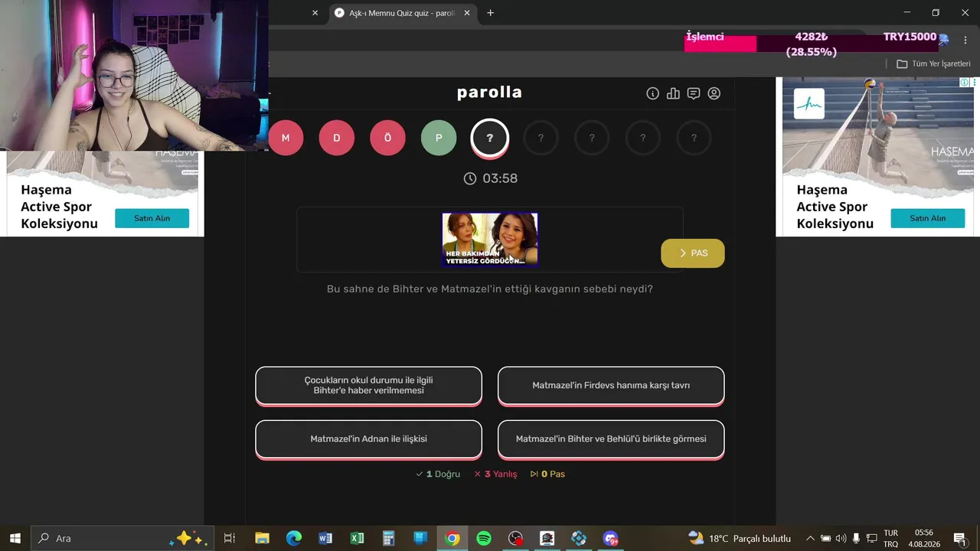
Task: Click the parolla logo
Action: 489,93
